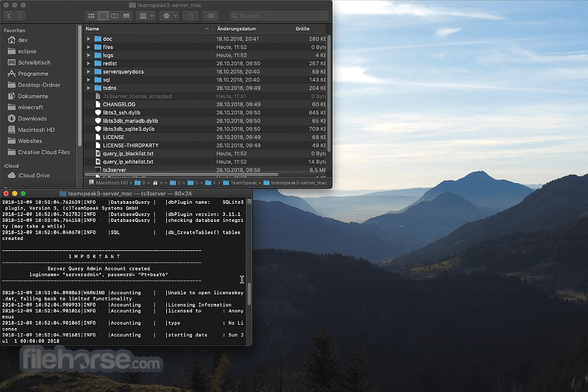Expand the serverquerydocs folder
588x392 pixels.
pos(89,72)
